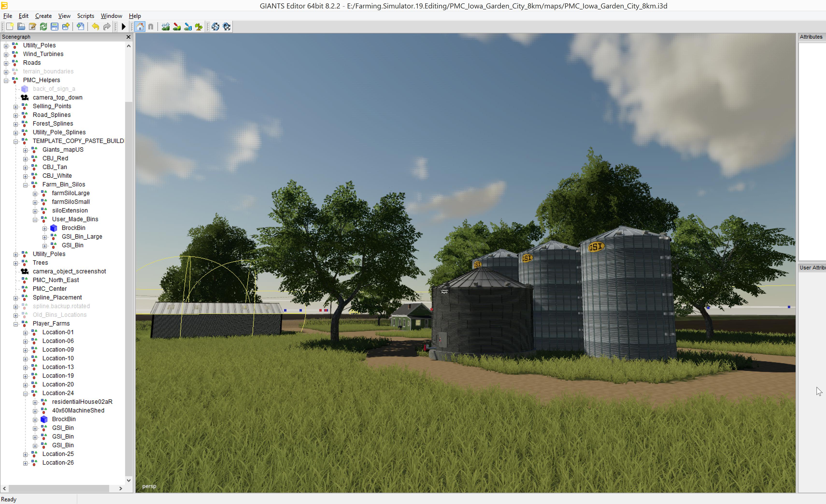Screen dimensions: 826x504
Task: Toggle the magnet snap icon
Action: pyautogui.click(x=151, y=27)
